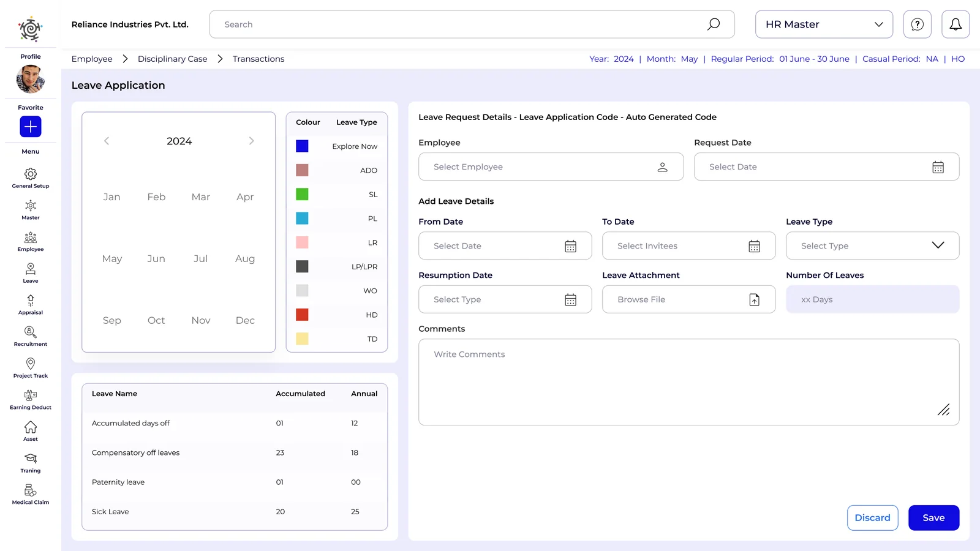Click Transactions breadcrumb

[x=258, y=59]
